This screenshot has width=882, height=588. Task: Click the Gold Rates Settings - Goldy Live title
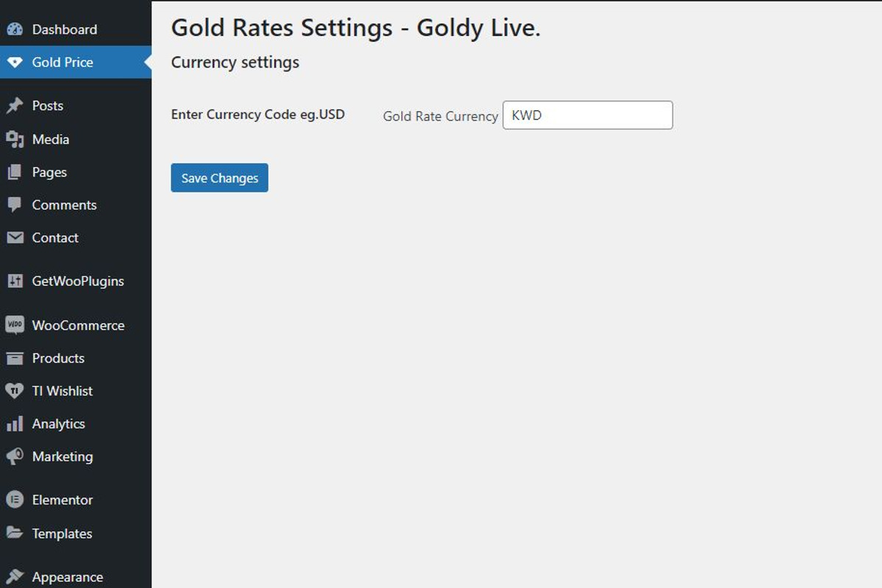point(356,28)
